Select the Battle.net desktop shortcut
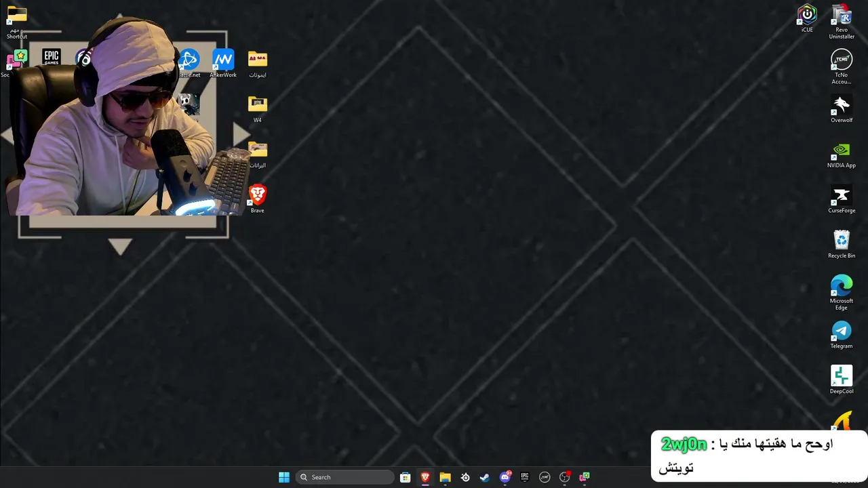The width and height of the screenshot is (868, 488). coord(189,64)
